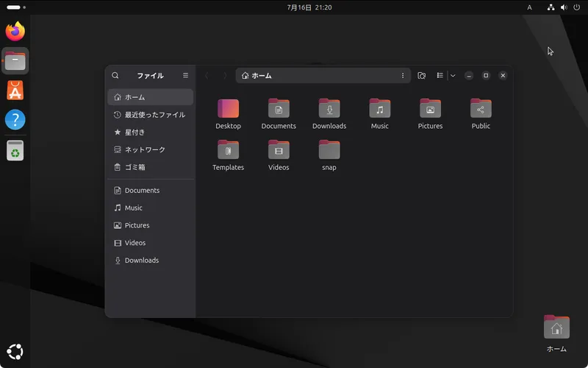Select the snap folder icon
The image size is (588, 368).
tap(329, 150)
